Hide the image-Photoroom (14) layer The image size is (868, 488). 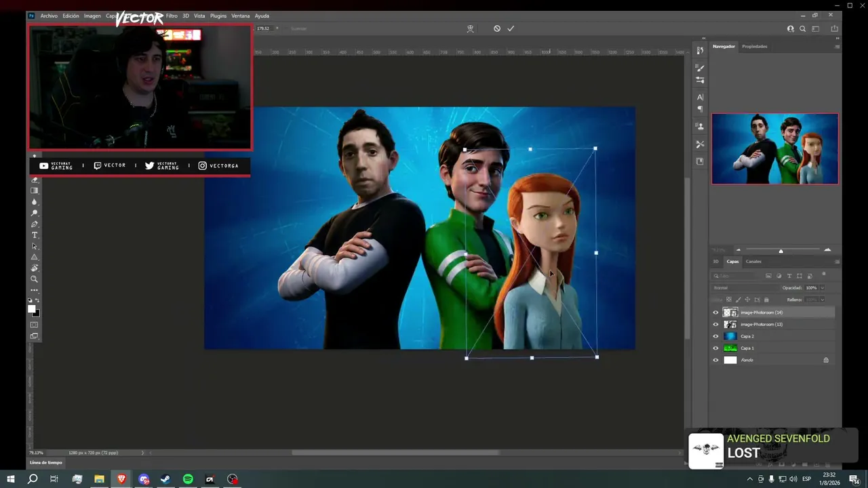tap(715, 312)
